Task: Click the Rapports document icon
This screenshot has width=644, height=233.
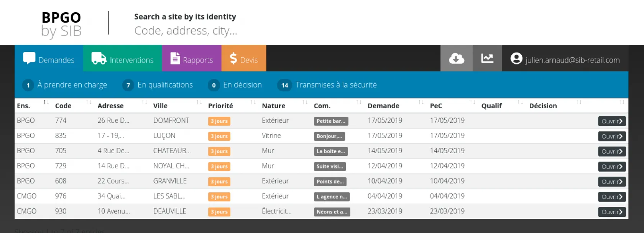Action: 175,58
